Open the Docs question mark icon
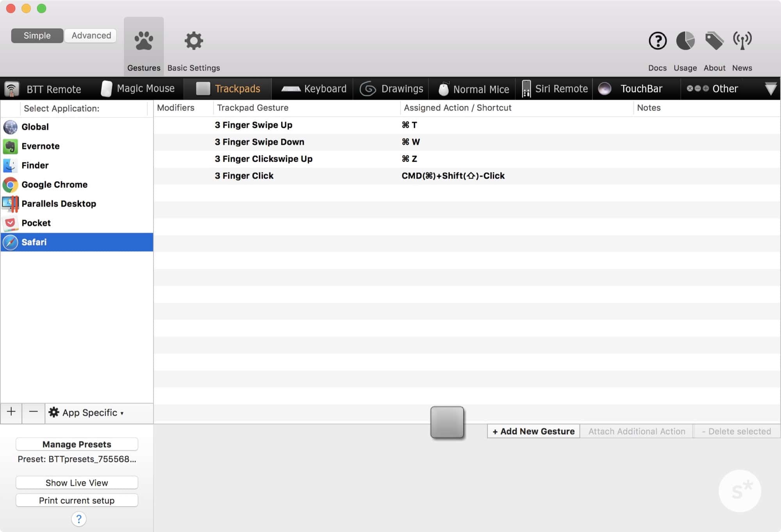 click(658, 41)
